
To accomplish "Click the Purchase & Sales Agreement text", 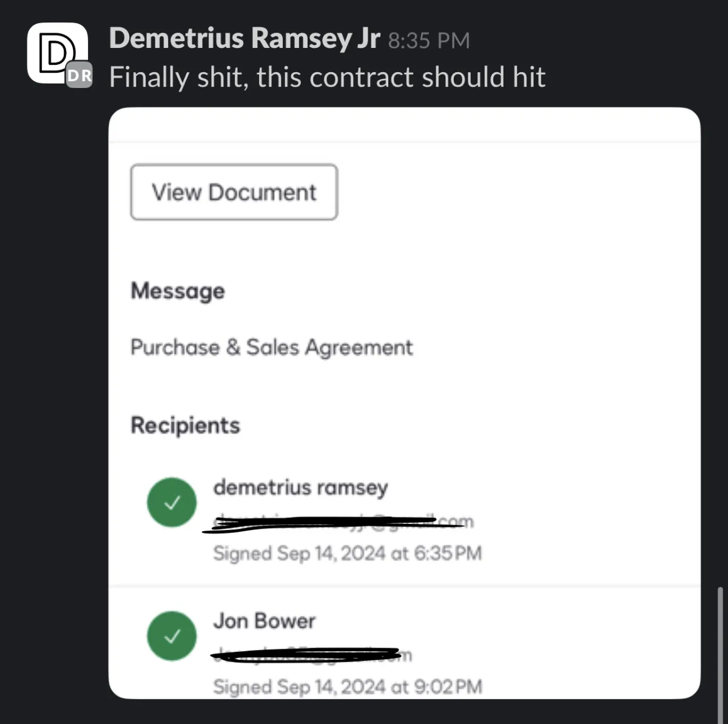I will pyautogui.click(x=271, y=347).
